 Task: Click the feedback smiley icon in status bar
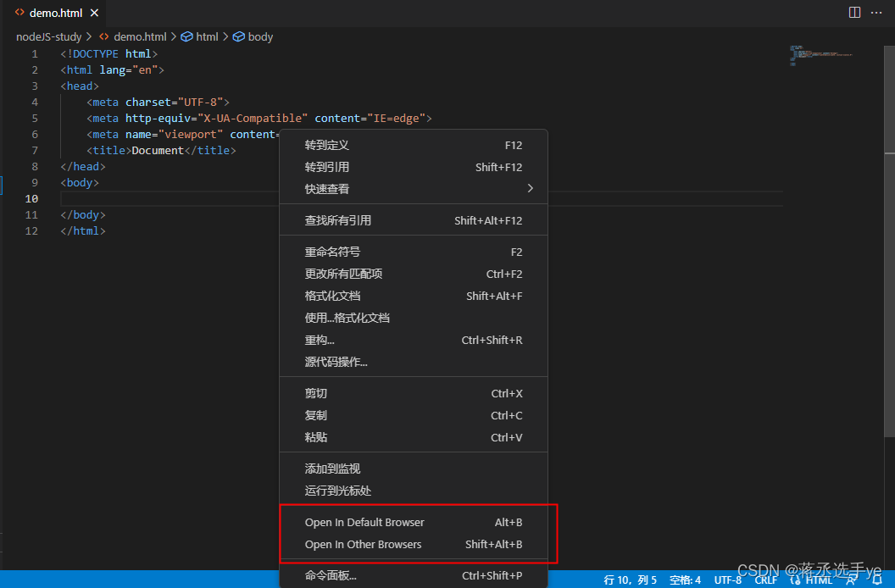click(x=851, y=580)
